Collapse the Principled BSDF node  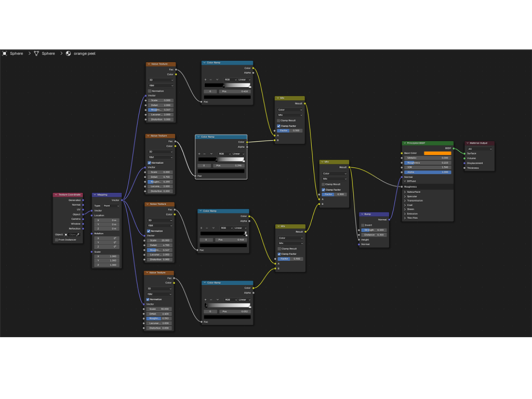[x=405, y=143]
